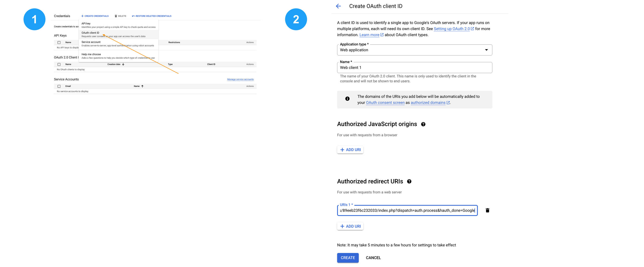This screenshot has height=267, width=644.
Task: Tick the API Keys table select-all checkbox
Action: point(59,42)
